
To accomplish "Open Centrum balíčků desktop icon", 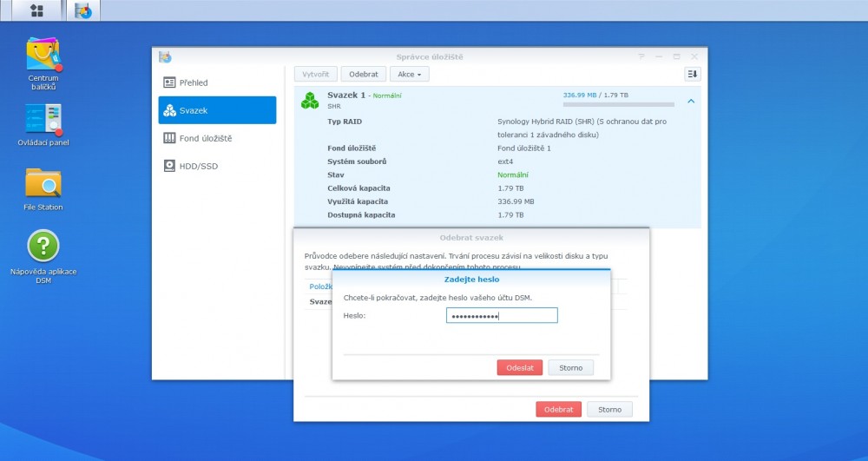I will [43, 56].
